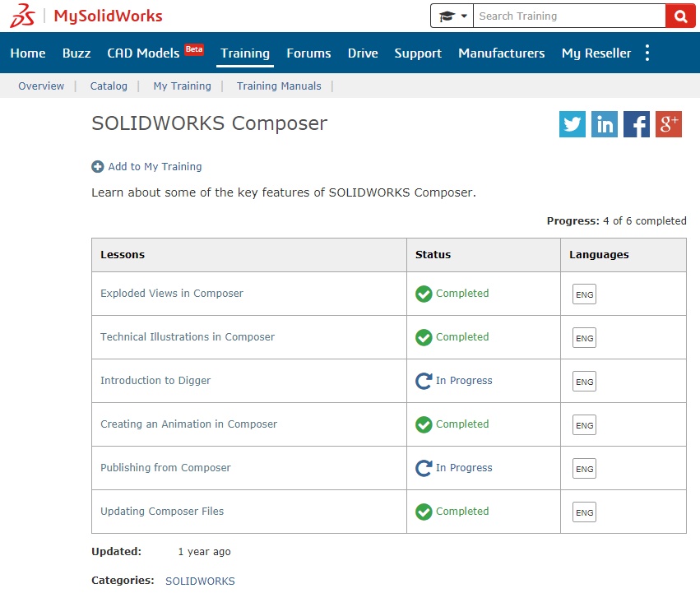
Task: Click the SOLIDWORKS category link
Action: click(x=200, y=581)
